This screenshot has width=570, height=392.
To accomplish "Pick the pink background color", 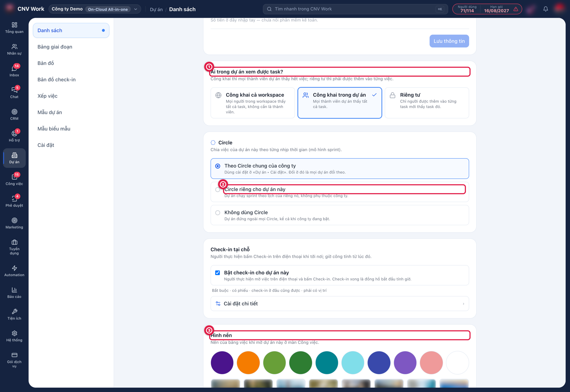I will click(x=431, y=363).
